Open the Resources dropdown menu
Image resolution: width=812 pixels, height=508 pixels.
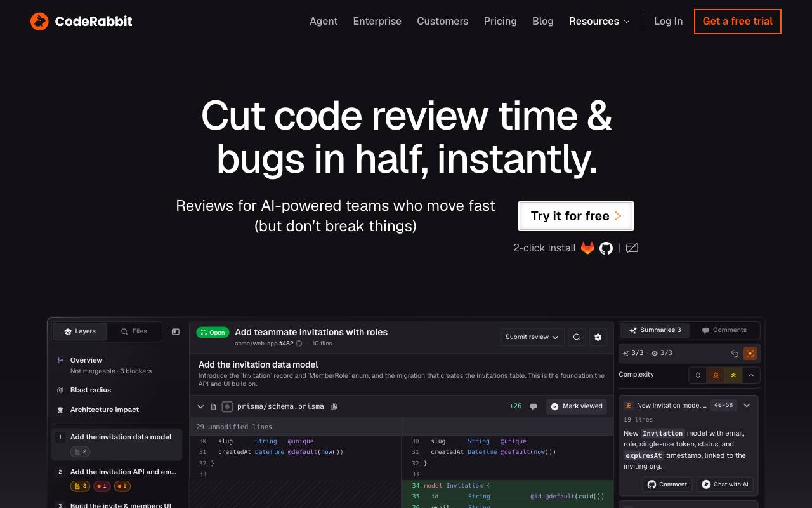pyautogui.click(x=599, y=21)
